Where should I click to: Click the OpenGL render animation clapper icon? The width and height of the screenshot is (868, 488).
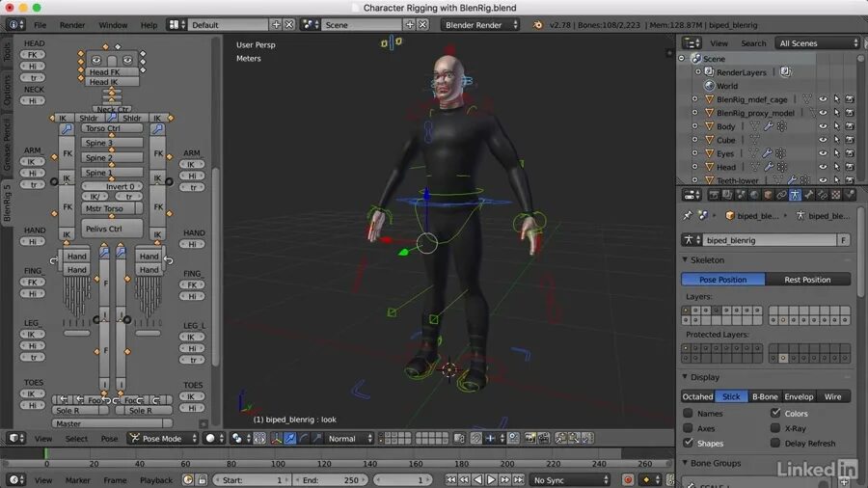[544, 438]
